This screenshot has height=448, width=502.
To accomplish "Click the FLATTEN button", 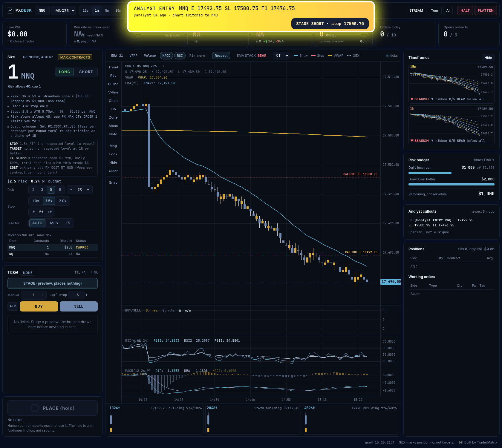I will point(486,10).
